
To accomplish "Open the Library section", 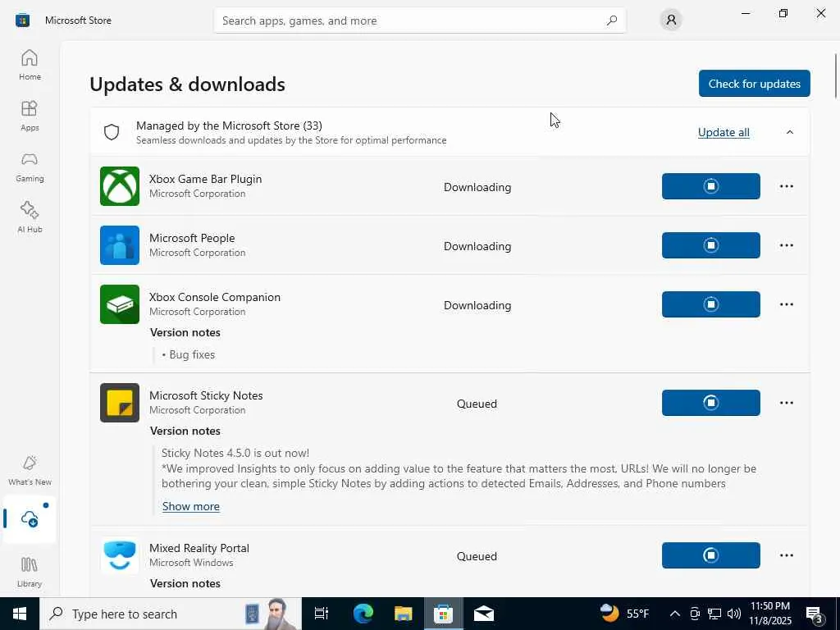I will (30, 571).
